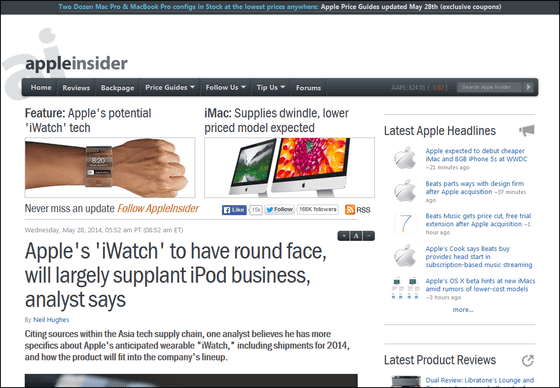Expand the Follow Us dropdown
Image resolution: width=560 pixels, height=388 pixels.
225,88
